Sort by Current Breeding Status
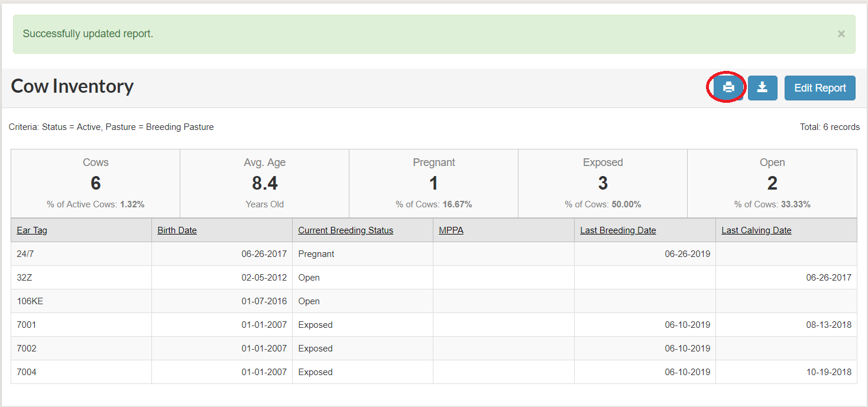Screen dimensions: 868x407 click(345, 230)
